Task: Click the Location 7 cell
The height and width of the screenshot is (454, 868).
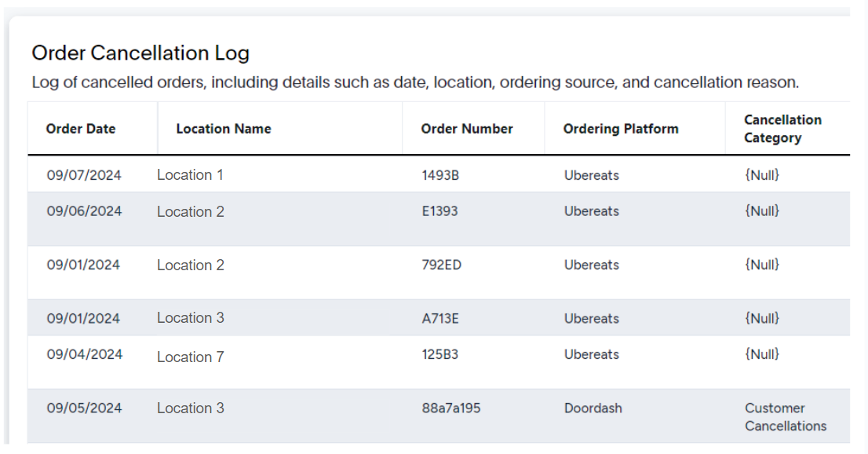Action: click(191, 357)
